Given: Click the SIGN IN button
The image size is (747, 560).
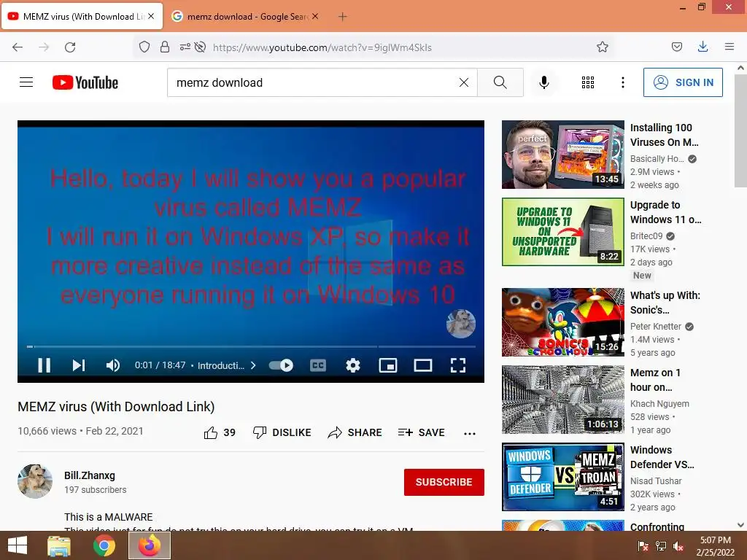Looking at the screenshot, I should point(683,82).
